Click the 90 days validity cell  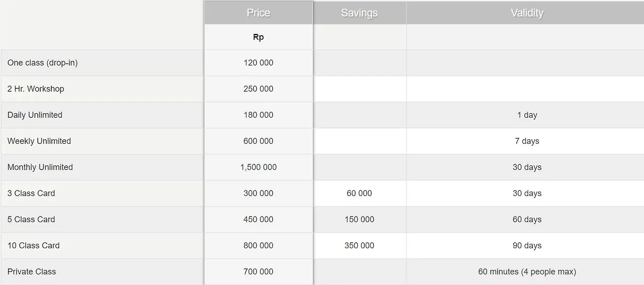click(x=527, y=246)
